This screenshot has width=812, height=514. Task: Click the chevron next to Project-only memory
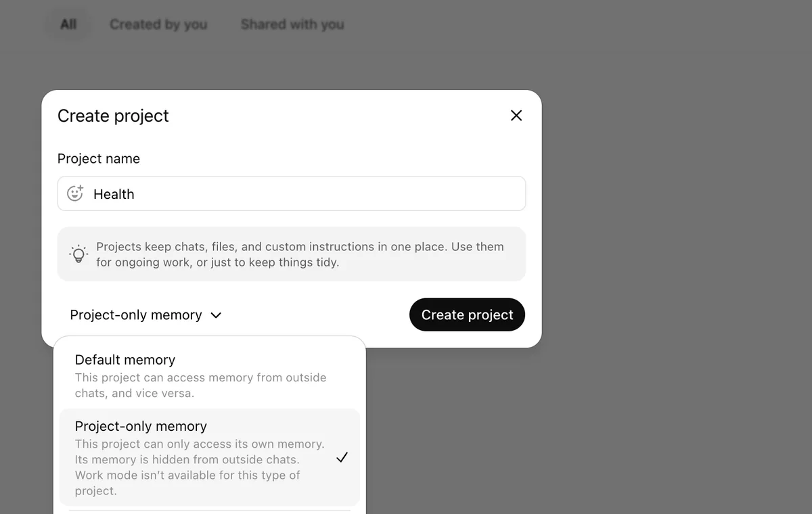(x=216, y=315)
